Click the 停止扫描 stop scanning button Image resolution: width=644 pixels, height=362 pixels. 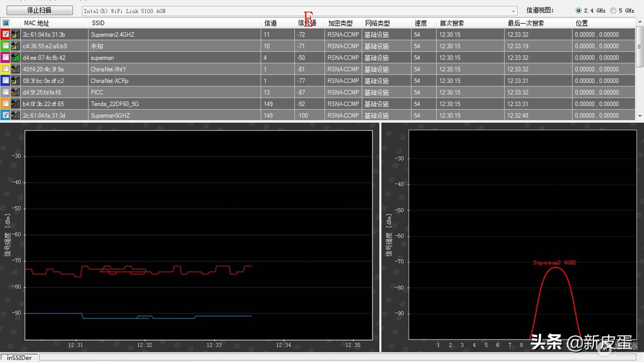click(40, 10)
